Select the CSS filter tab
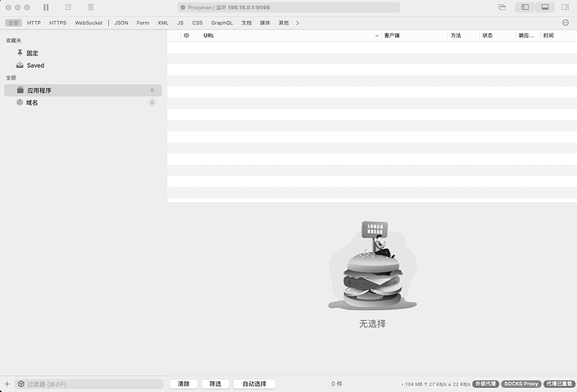The image size is (577, 392). click(198, 23)
